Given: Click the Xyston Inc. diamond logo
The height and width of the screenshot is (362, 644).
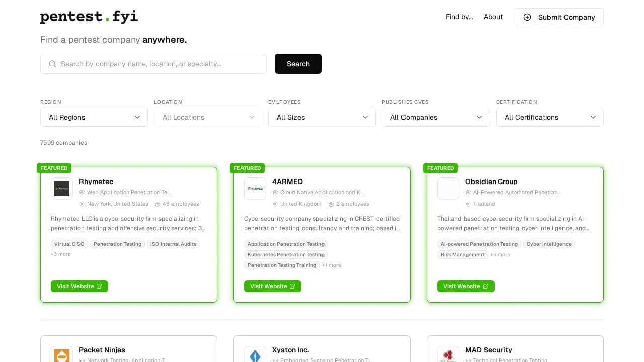Looking at the screenshot, I should (x=255, y=355).
